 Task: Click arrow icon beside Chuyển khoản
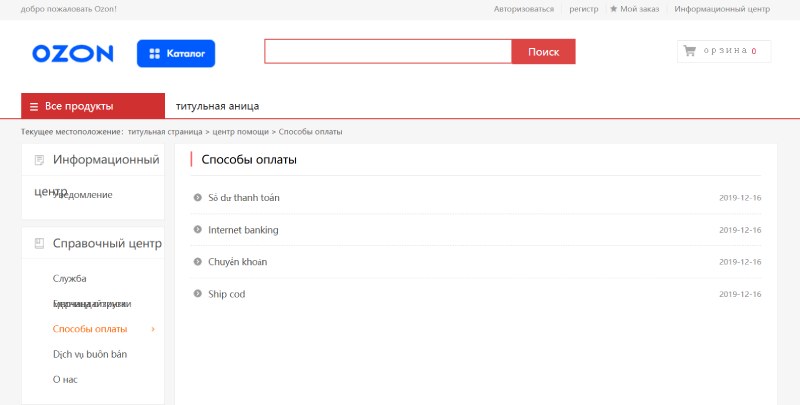(197, 262)
